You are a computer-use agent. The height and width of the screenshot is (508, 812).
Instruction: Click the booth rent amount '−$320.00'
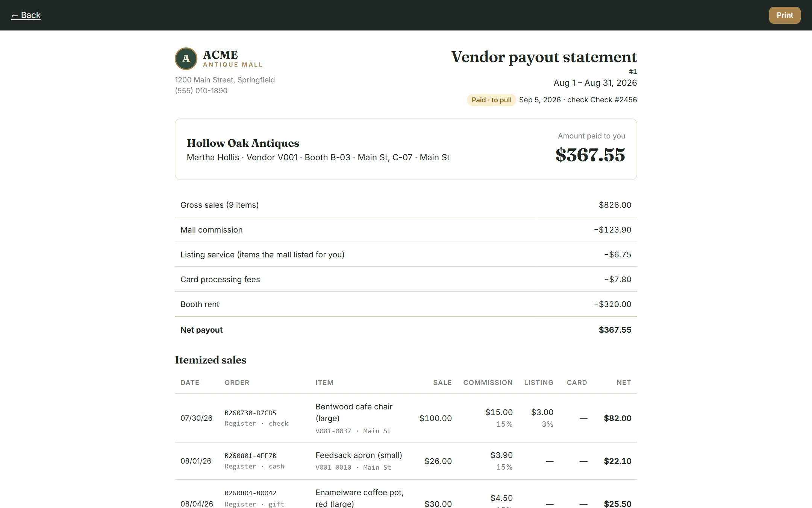coord(612,304)
